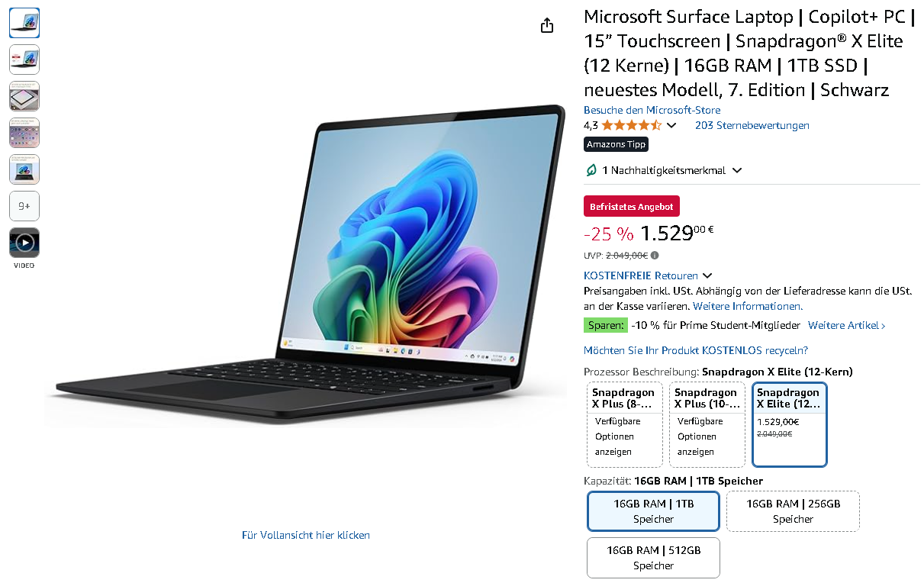
Task: Visit the Microsoft-Store link
Action: coord(652,111)
